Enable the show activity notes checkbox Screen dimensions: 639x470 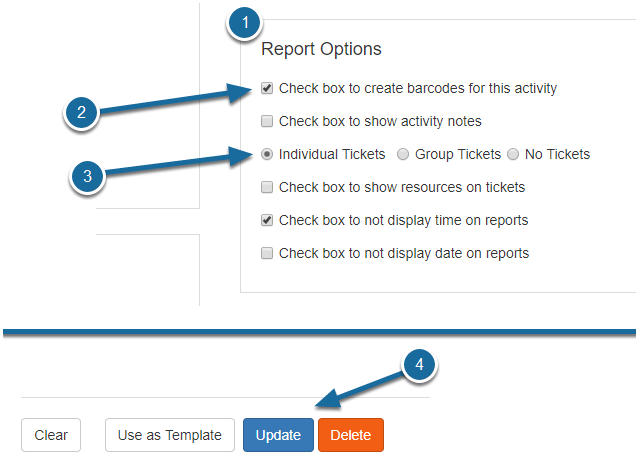point(267,121)
